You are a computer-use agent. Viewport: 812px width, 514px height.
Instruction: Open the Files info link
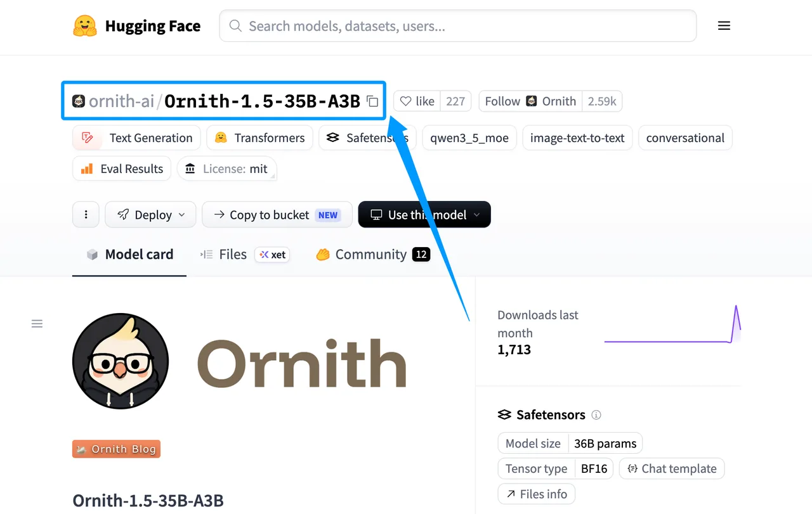tap(537, 494)
